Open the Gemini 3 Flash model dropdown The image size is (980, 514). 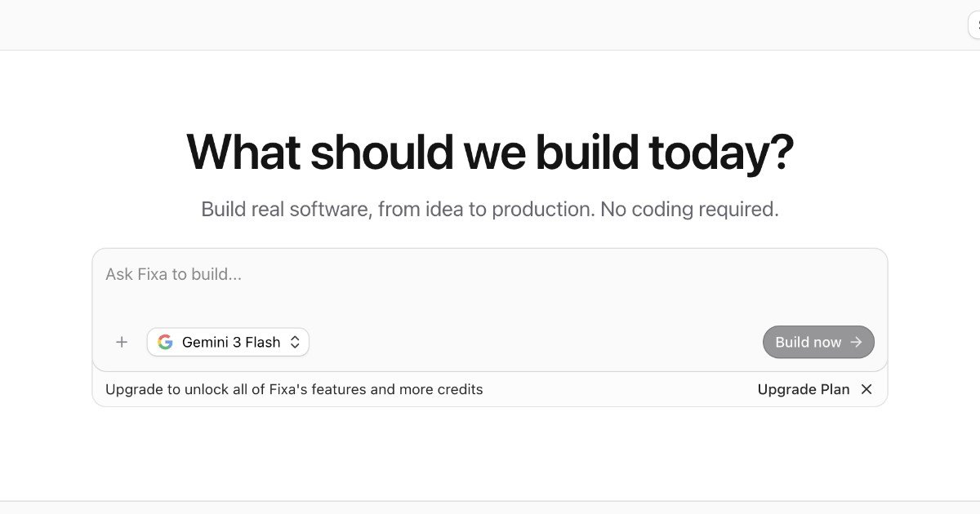pos(230,343)
